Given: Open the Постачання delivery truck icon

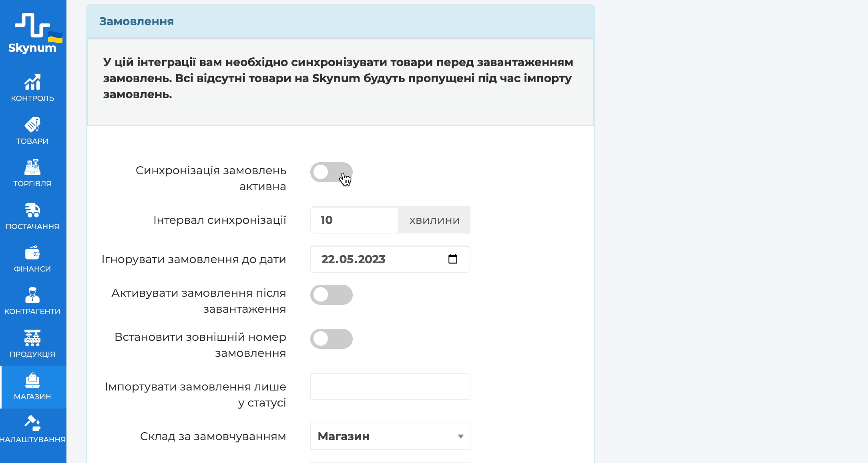Looking at the screenshot, I should [x=32, y=210].
